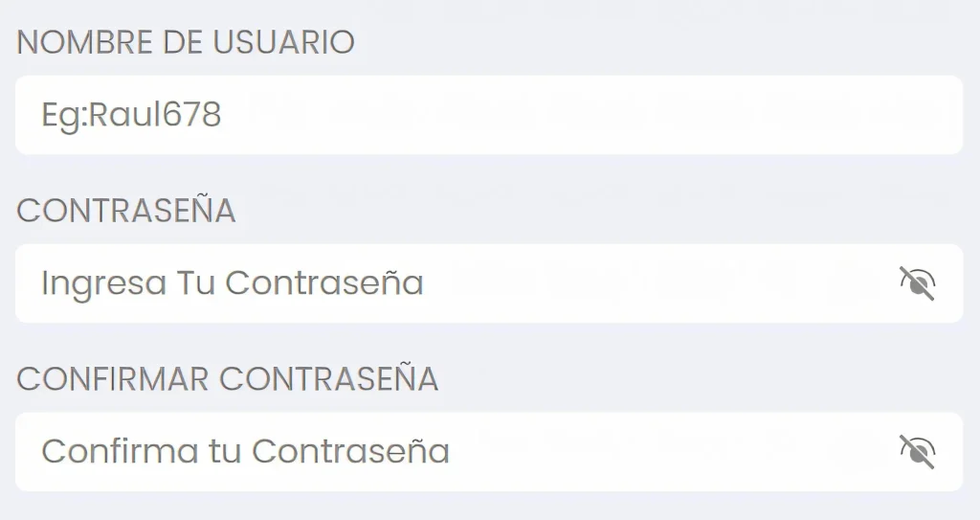
Task: Click the 'Ingresa Tu Contraseña' placeholder
Action: [233, 283]
